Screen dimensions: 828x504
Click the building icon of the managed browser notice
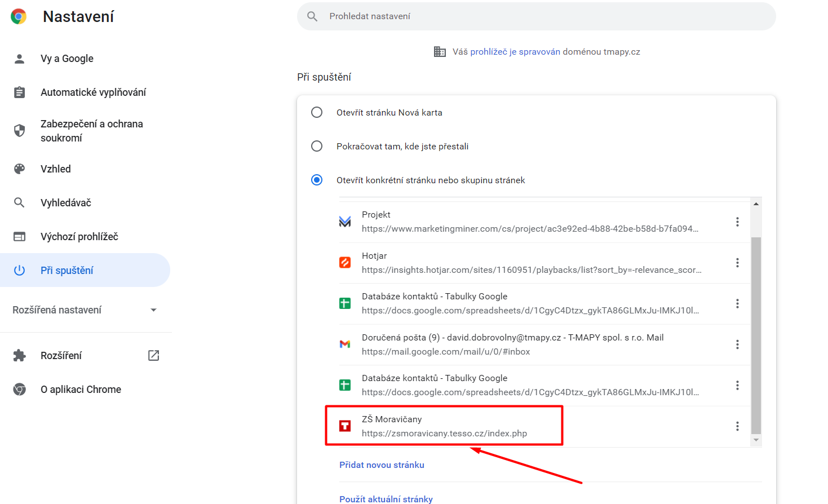(x=440, y=52)
